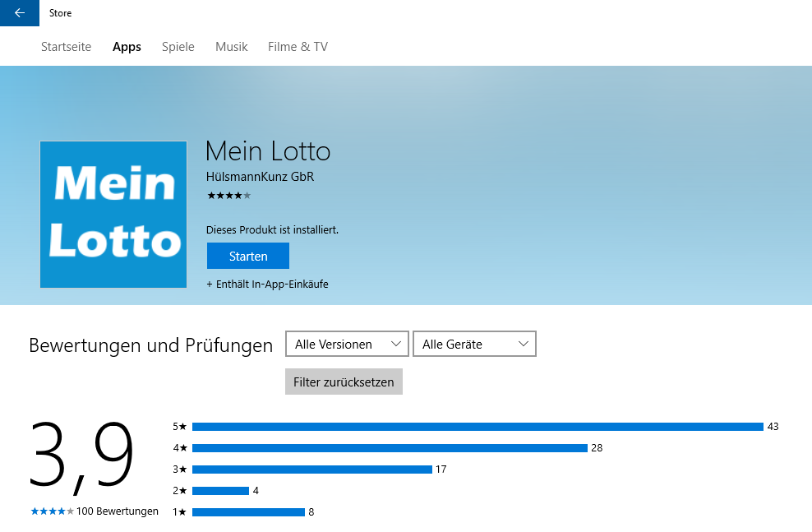The image size is (812, 532).
Task: Click the Dieses Produkt ist installiert text
Action: point(272,229)
